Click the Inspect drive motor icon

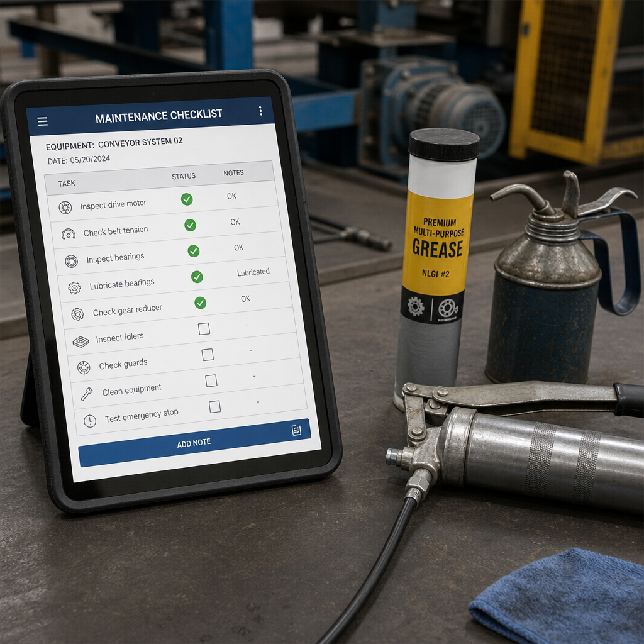(65, 208)
